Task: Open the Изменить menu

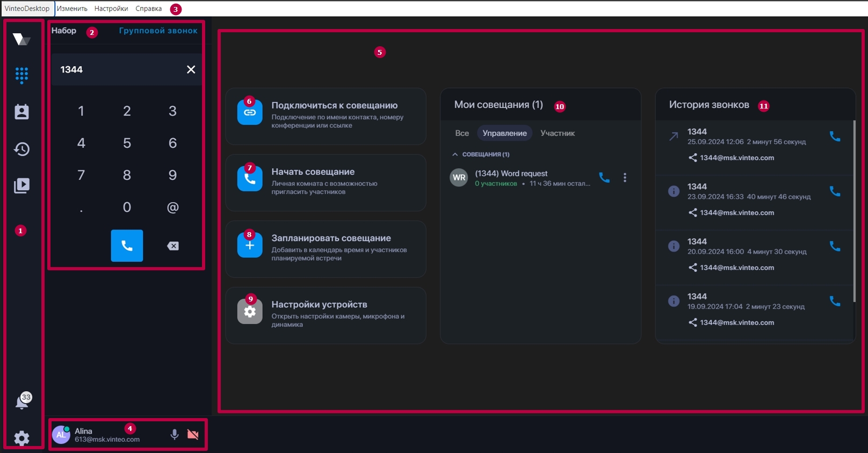Action: point(72,9)
